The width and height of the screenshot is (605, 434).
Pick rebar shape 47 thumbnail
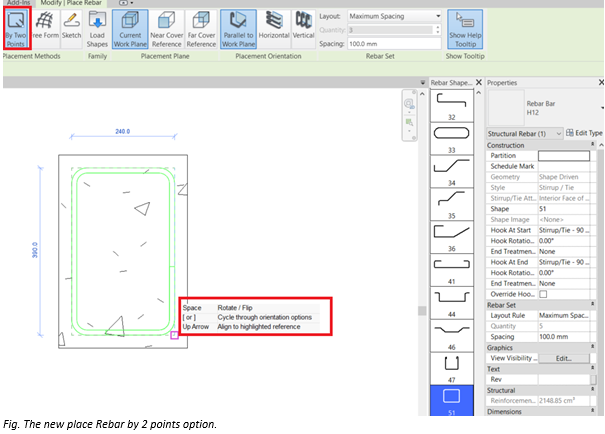point(451,368)
